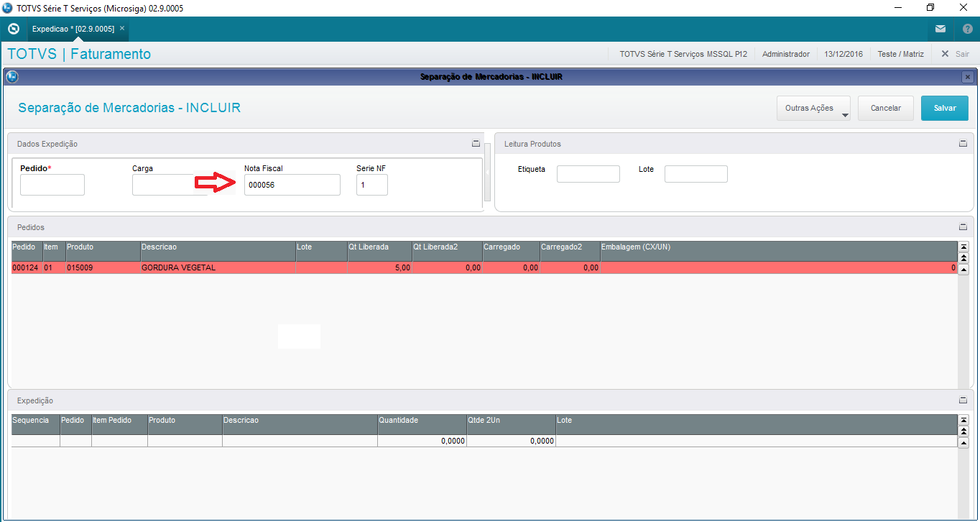Switch to the Expedicao tab
This screenshot has height=522, width=980.
[x=73, y=29]
